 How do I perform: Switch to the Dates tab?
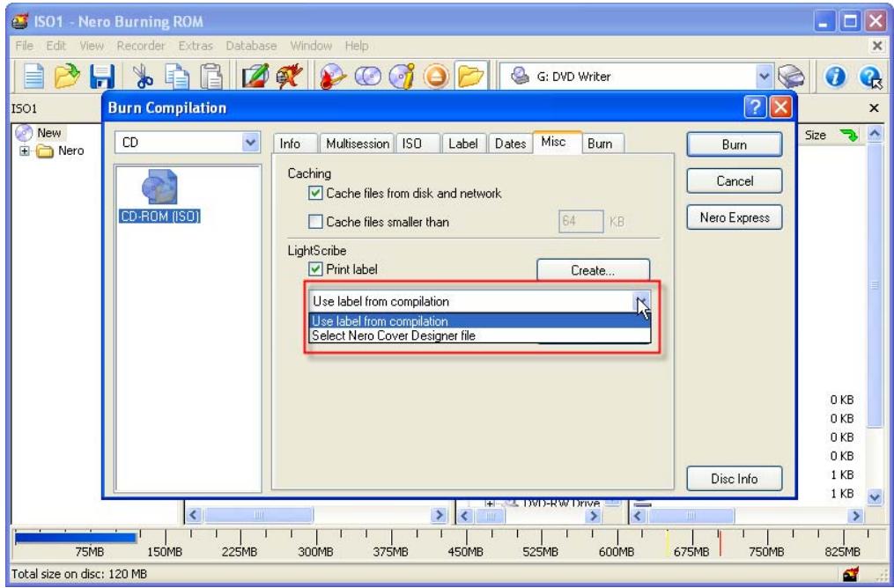pos(510,144)
